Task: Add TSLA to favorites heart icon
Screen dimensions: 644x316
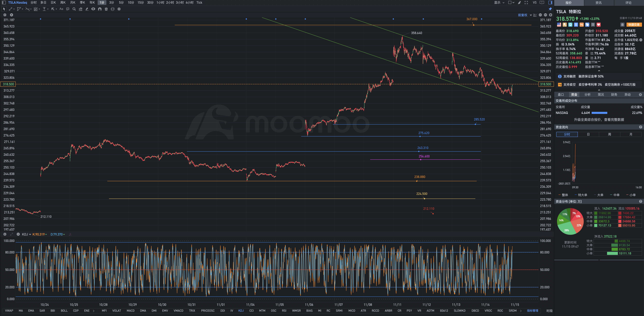Action: [x=598, y=24]
